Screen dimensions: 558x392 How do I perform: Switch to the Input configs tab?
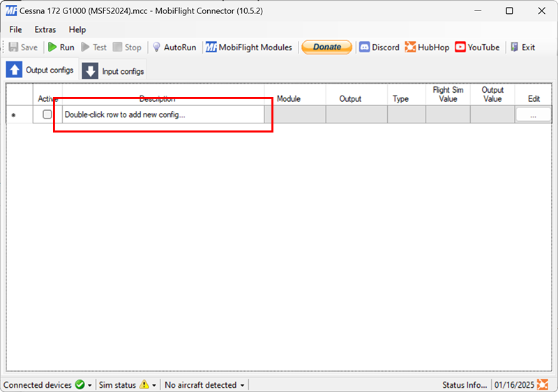(113, 70)
